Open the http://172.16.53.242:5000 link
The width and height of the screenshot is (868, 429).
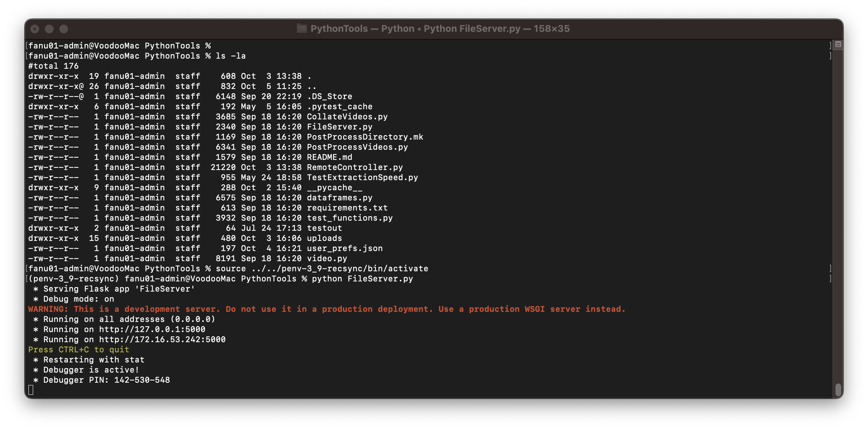(x=162, y=340)
